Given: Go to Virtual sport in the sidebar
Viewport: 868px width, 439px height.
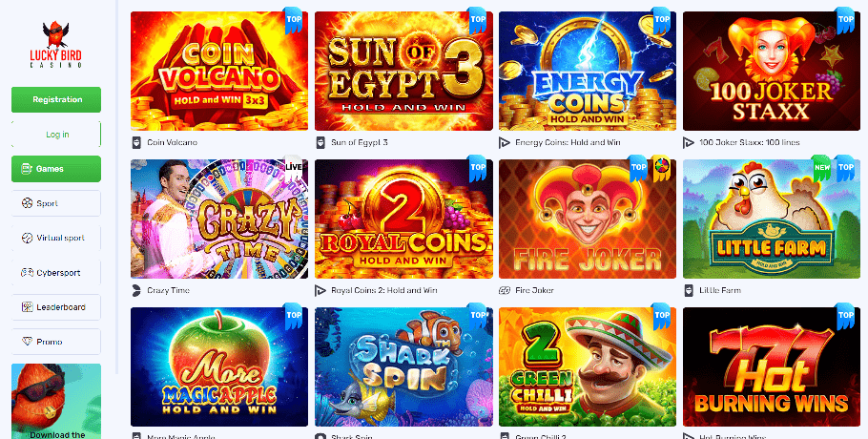Looking at the screenshot, I should (56, 238).
